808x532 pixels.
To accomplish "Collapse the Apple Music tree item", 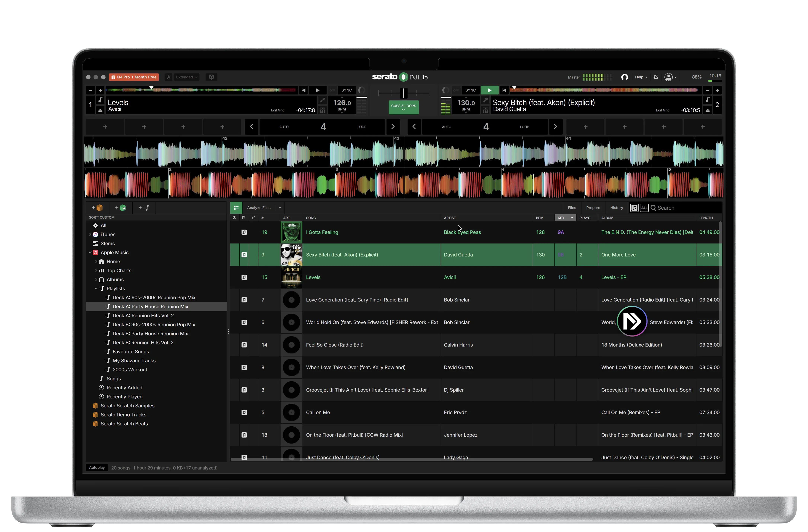I will (90, 252).
